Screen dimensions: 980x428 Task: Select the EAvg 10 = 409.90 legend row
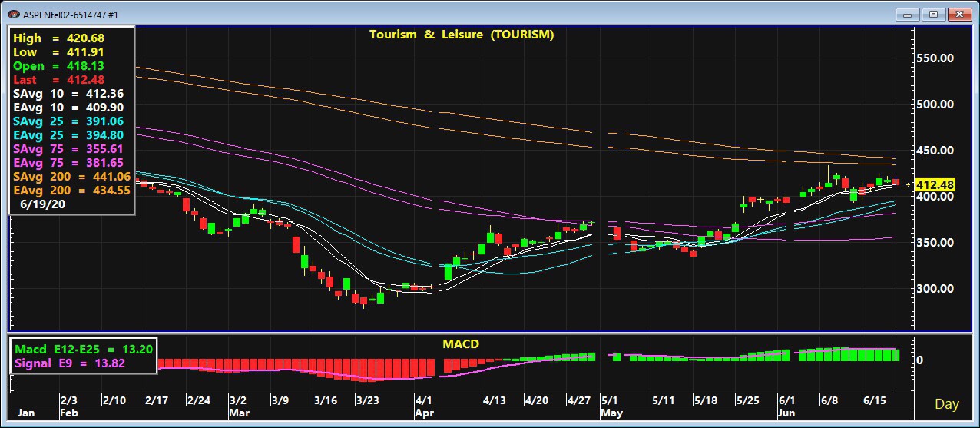click(68, 107)
